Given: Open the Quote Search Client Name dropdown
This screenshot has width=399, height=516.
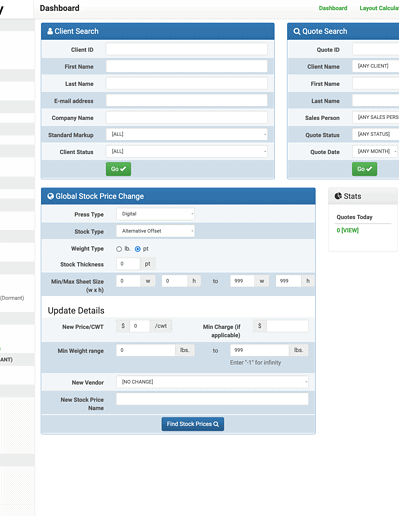Looking at the screenshot, I should point(376,66).
